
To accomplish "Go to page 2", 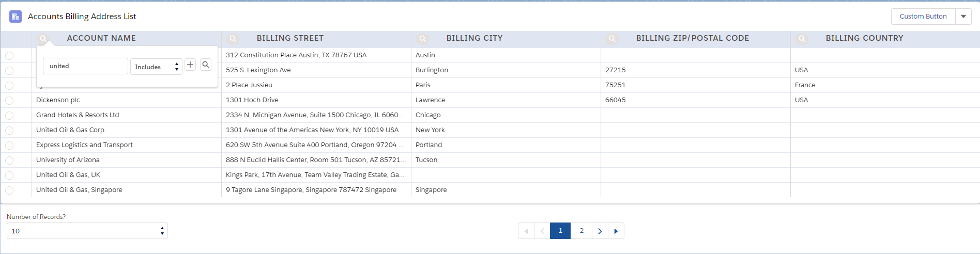I will (x=581, y=231).
